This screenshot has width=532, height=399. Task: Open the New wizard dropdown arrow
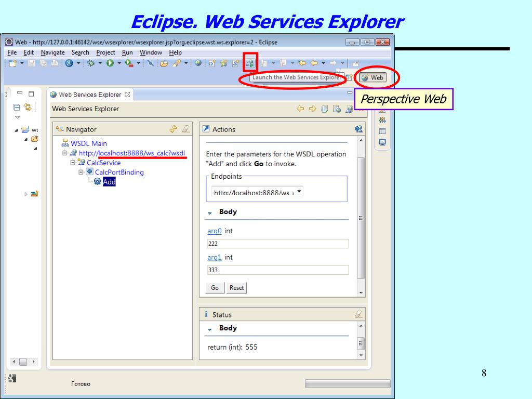pos(22,63)
